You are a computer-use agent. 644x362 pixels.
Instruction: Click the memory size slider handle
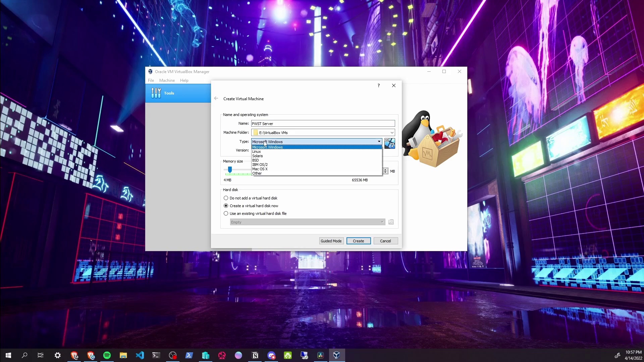[x=230, y=170]
